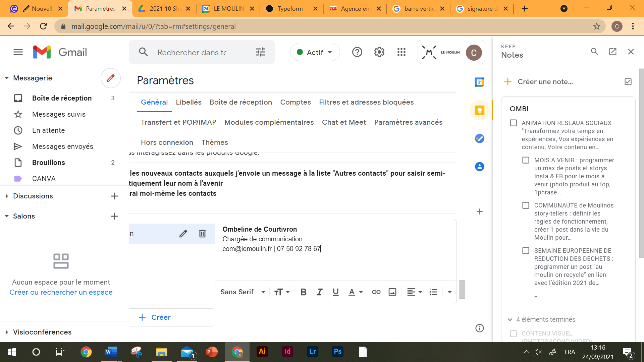
Task: Check the ANIMATION RESEAUX SOCIAUX item
Action: [513, 123]
